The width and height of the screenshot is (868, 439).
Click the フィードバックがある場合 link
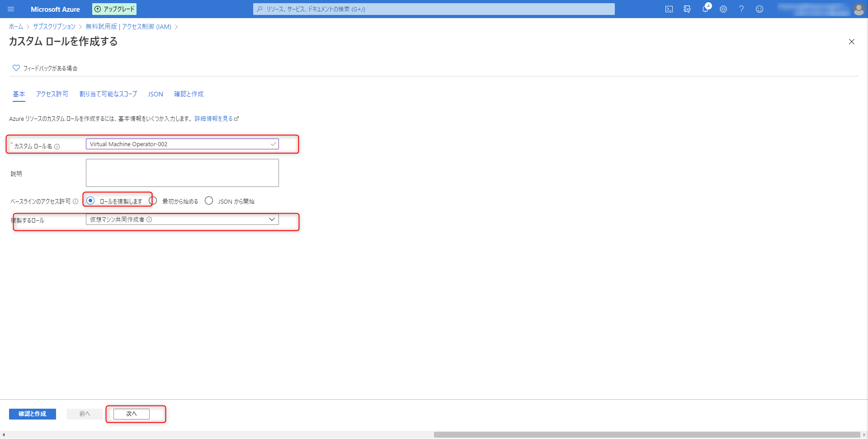tap(50, 68)
